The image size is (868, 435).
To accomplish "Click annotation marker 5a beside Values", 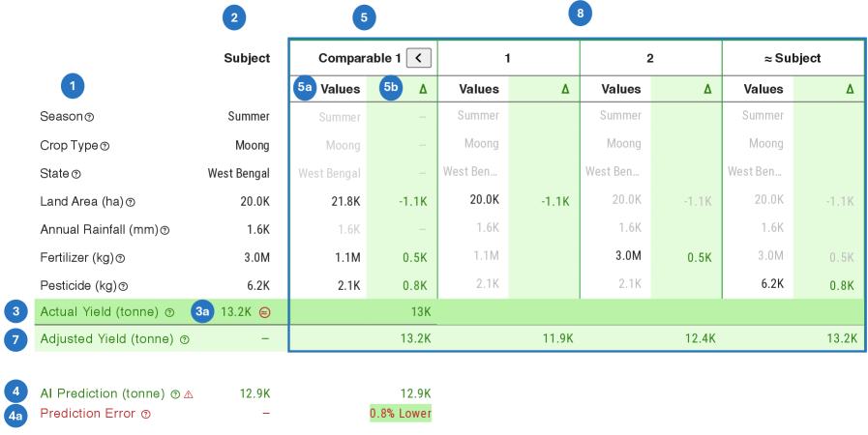I will [x=306, y=88].
